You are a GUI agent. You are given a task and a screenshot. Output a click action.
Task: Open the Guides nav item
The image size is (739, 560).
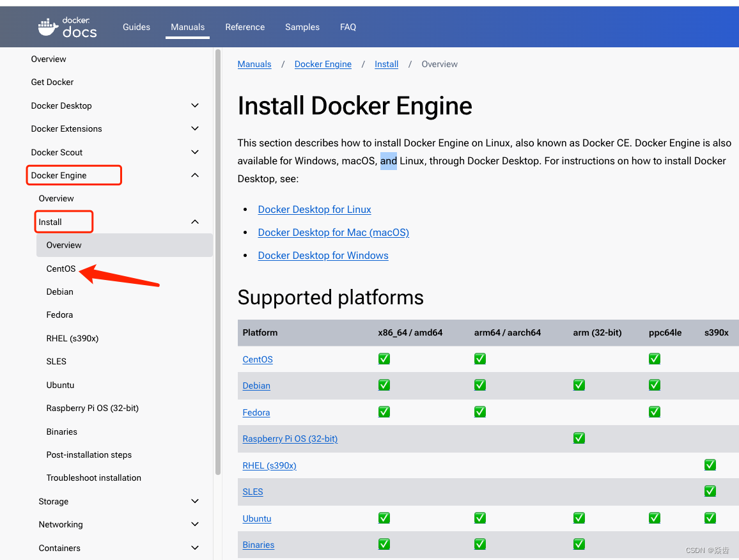point(136,27)
